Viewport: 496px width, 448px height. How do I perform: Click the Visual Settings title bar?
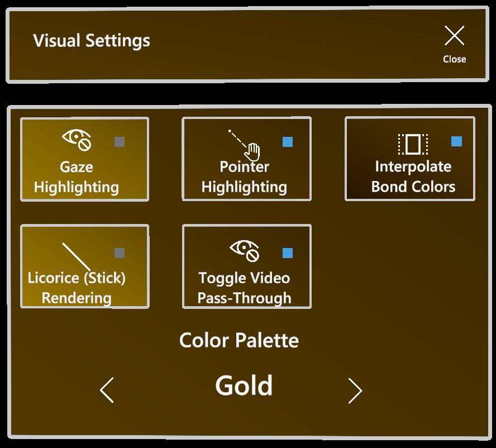click(x=91, y=40)
